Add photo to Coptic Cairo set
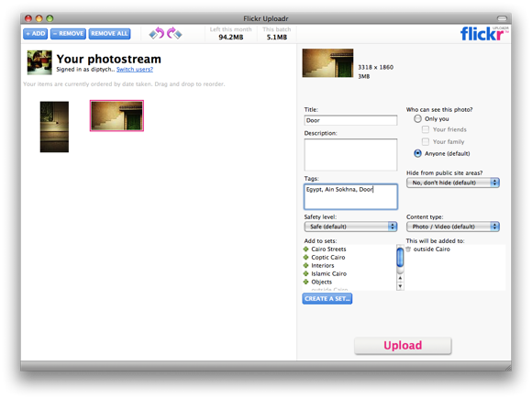This screenshot has height=399, width=532. pyautogui.click(x=306, y=257)
